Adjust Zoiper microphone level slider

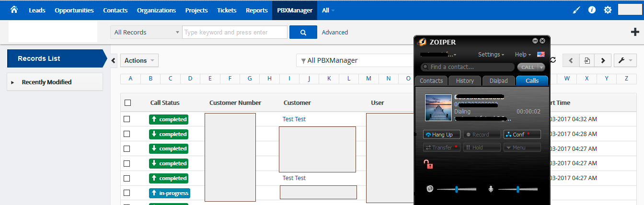(x=517, y=190)
